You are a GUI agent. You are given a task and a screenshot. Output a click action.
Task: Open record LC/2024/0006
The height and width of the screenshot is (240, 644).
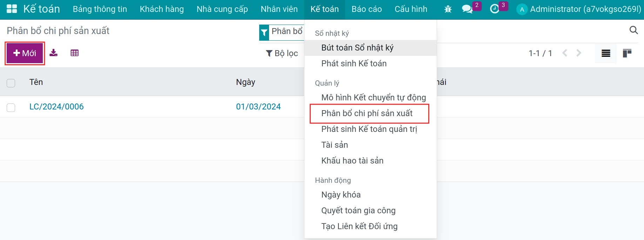(x=56, y=107)
